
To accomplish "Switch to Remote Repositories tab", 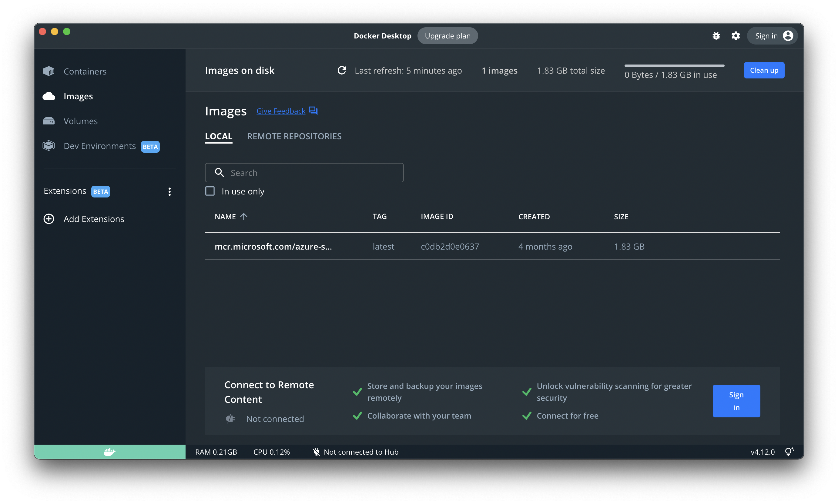I will 294,136.
